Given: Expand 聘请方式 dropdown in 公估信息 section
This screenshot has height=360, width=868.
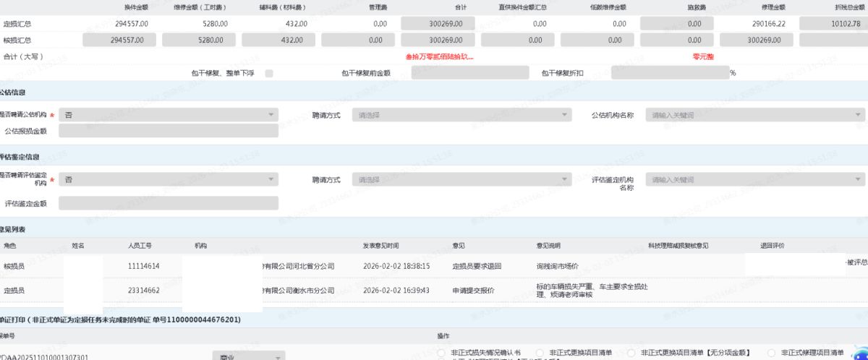Looking at the screenshot, I should (x=461, y=115).
